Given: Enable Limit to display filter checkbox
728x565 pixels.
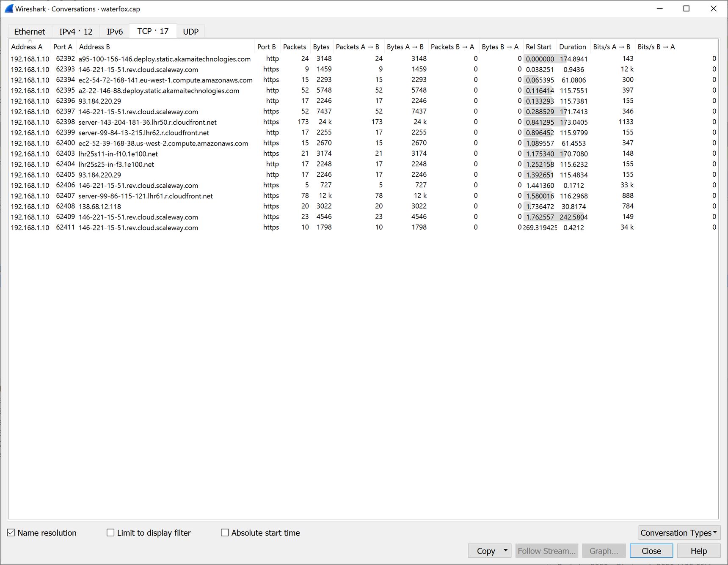Looking at the screenshot, I should [x=149, y=533].
